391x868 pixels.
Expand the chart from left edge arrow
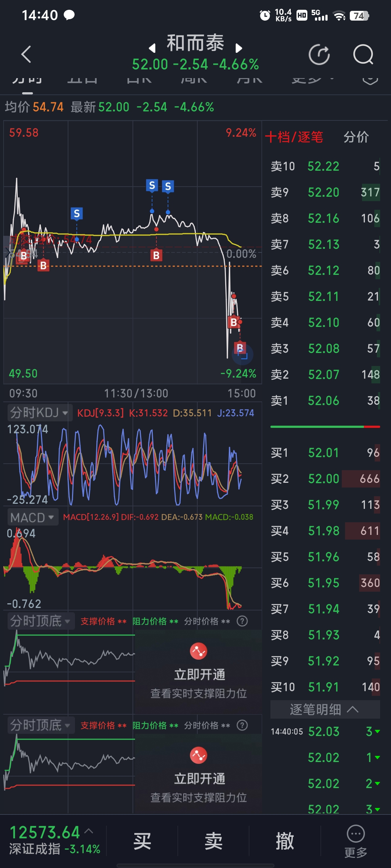click(x=8, y=252)
